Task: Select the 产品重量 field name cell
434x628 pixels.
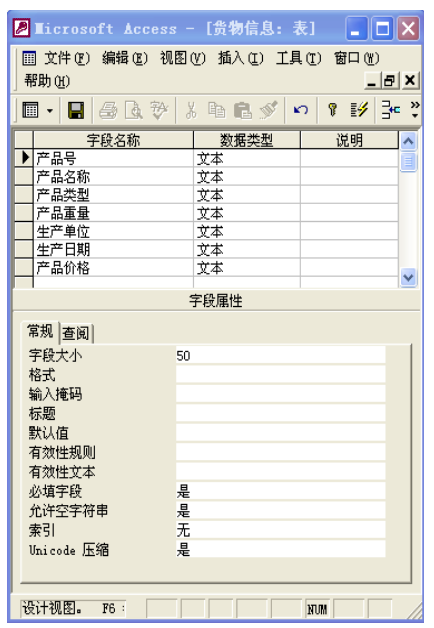Action: coord(113,213)
